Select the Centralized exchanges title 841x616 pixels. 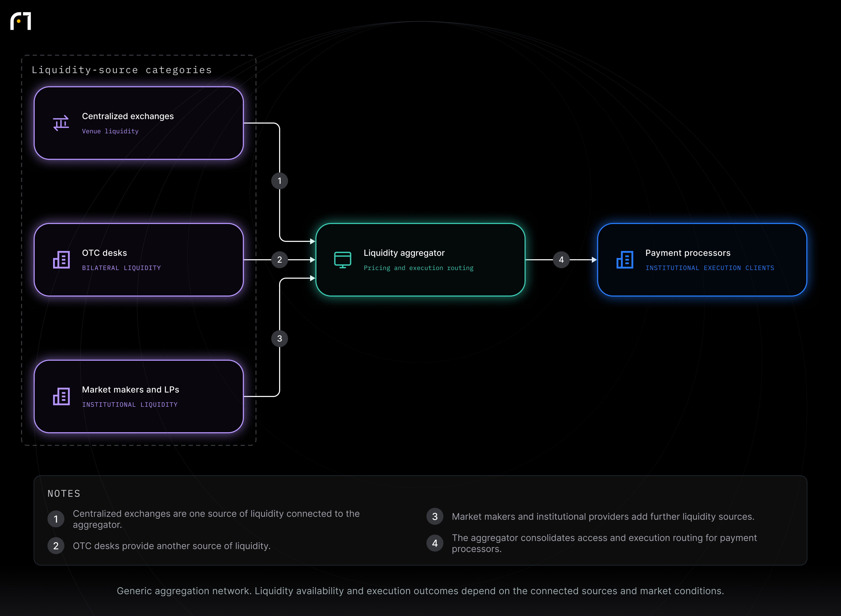point(128,116)
